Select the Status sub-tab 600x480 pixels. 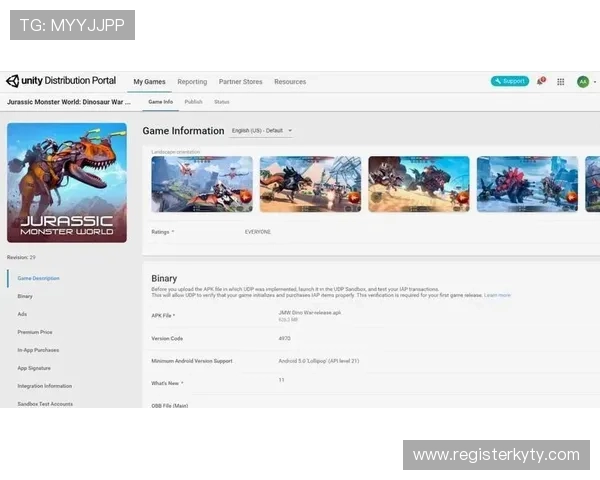pos(221,102)
